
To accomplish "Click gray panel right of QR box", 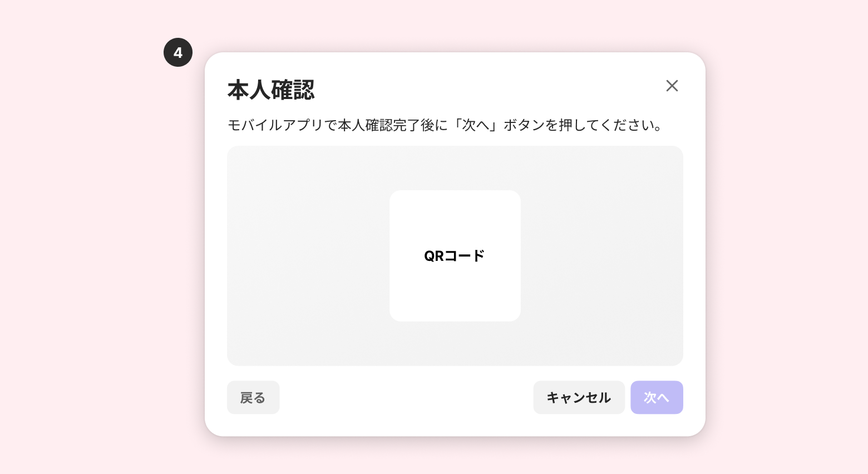I will click(x=601, y=256).
